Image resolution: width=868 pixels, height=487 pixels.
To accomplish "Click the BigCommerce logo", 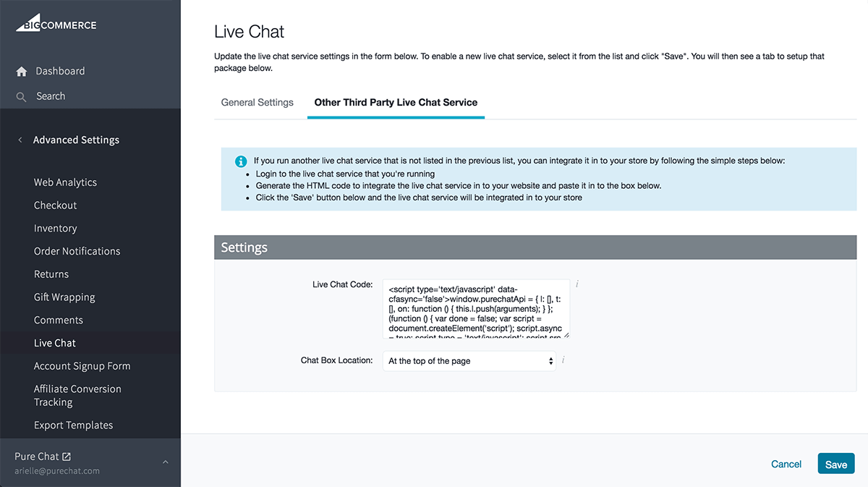I will [56, 24].
